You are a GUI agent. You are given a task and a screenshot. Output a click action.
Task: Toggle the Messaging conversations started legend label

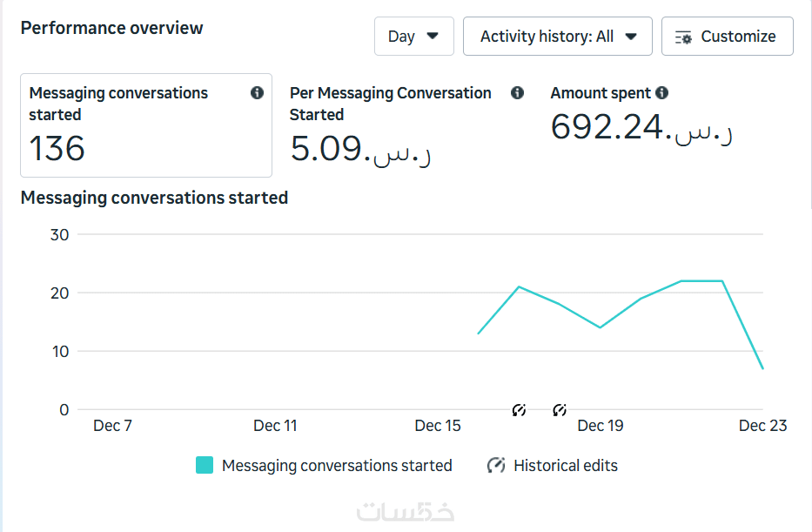(337, 466)
